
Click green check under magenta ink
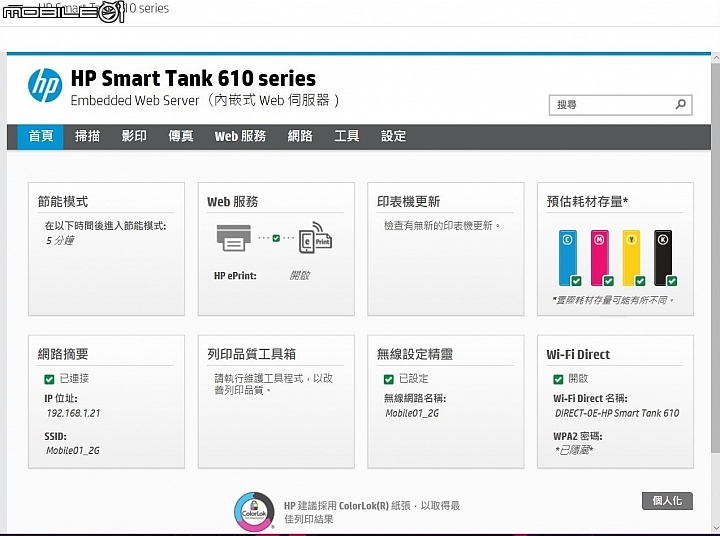coord(608,281)
